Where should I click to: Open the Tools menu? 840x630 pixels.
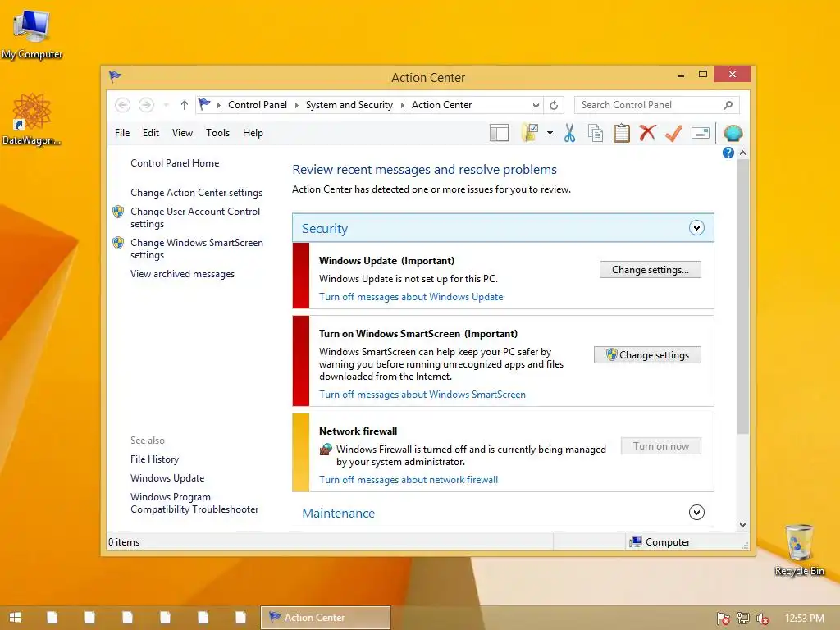tap(217, 133)
